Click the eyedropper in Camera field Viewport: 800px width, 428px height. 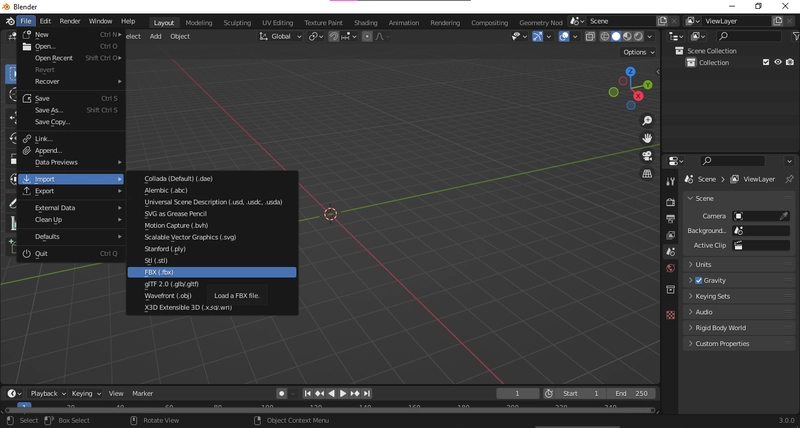(x=784, y=216)
